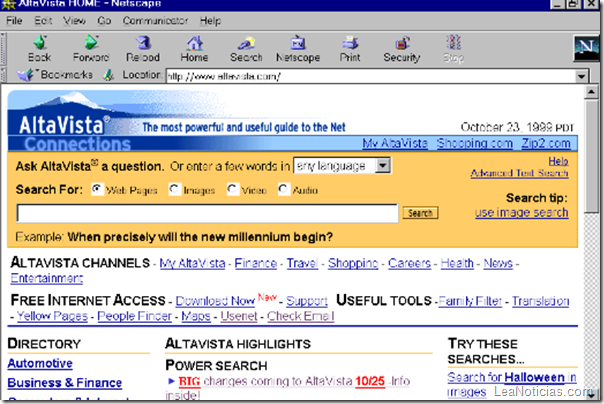
Task: Open the any language dropdown
Action: tap(342, 166)
